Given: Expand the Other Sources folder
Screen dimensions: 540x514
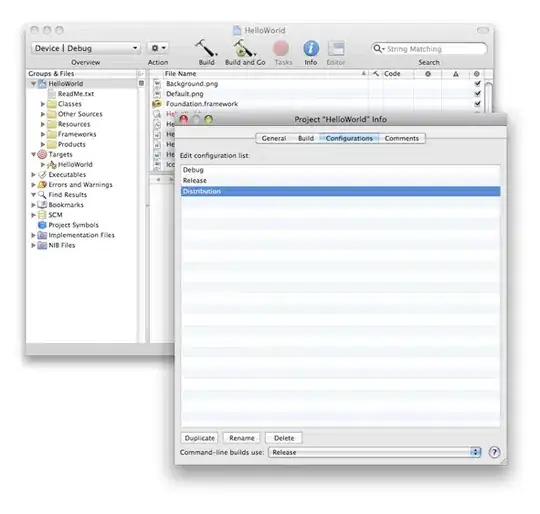Looking at the screenshot, I should point(42,114).
